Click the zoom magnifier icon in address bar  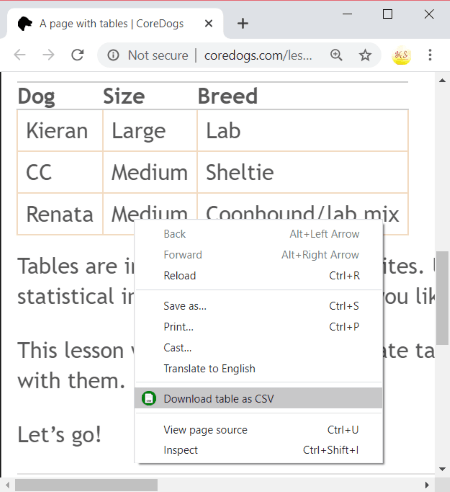click(x=336, y=55)
